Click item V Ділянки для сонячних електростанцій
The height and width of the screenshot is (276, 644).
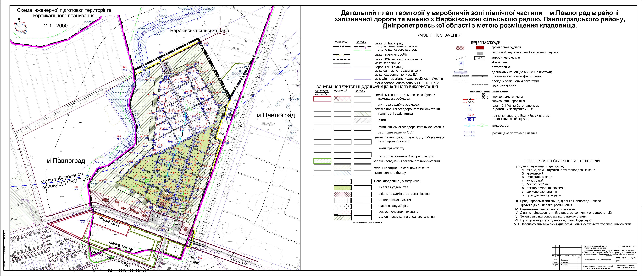point(564,213)
